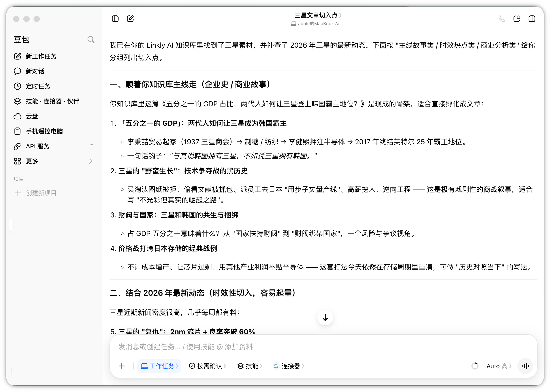Viewport: 550px width, 392px height.
Task: Toggle the 工作任务 mode chip
Action: [x=159, y=366]
